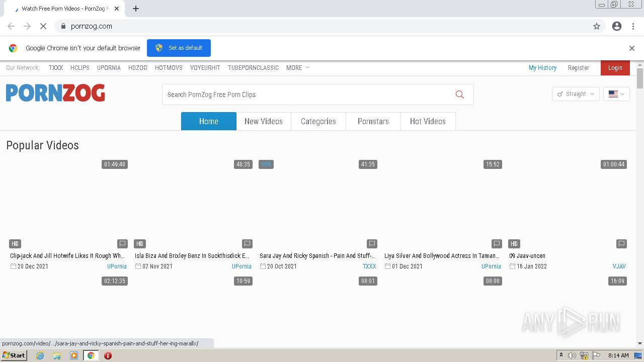Click the Set as default button

coord(179,48)
